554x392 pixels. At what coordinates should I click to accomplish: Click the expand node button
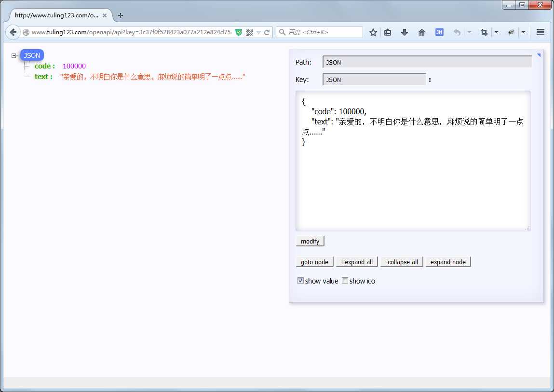(448, 262)
